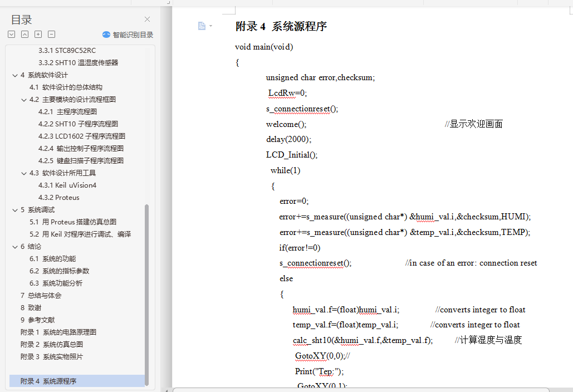Click the s_measure line containing HUMI
This screenshot has width=573, height=392.
pos(405,217)
